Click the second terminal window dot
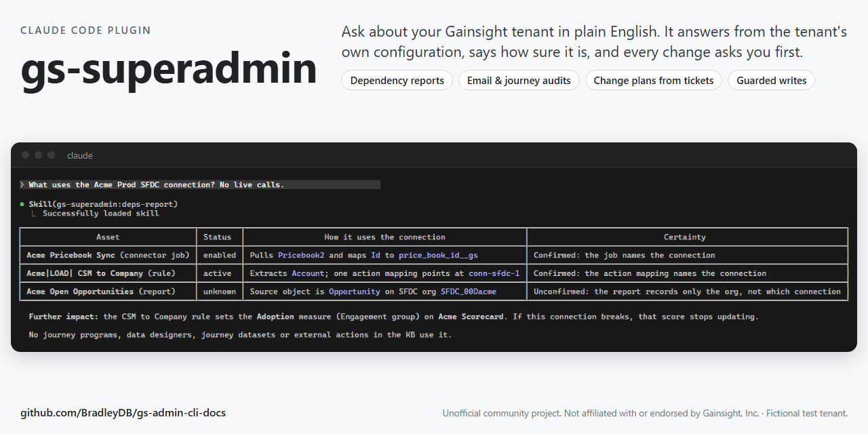This screenshot has height=434, width=868. 38,155
